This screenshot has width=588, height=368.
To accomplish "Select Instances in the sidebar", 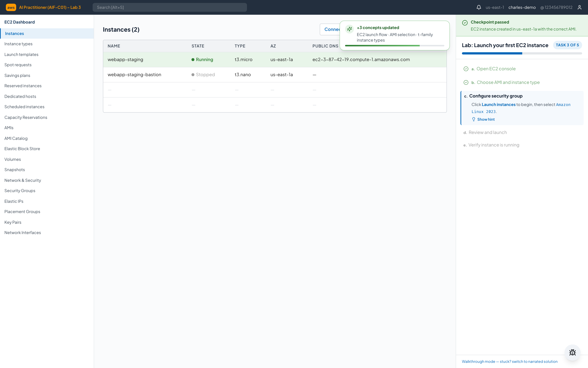I will [47, 34].
